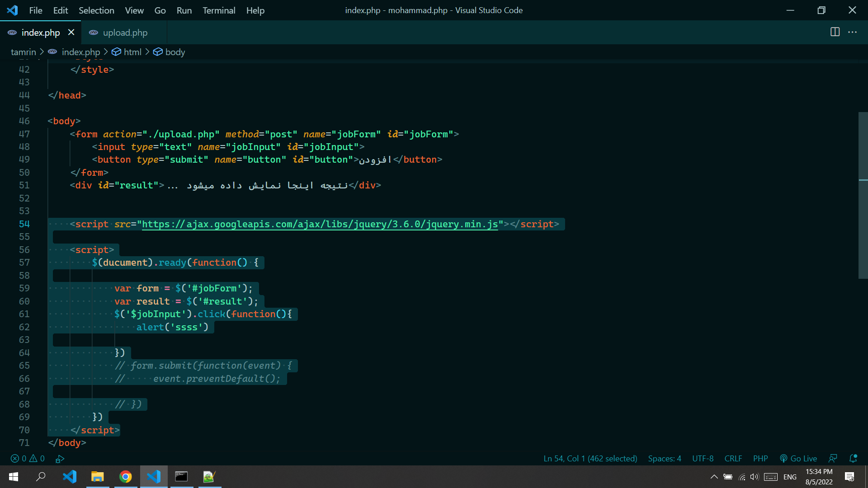Image resolution: width=868 pixels, height=488 pixels.
Task: Click the Ln 54, Col 1 cursor position
Action: [x=590, y=459]
